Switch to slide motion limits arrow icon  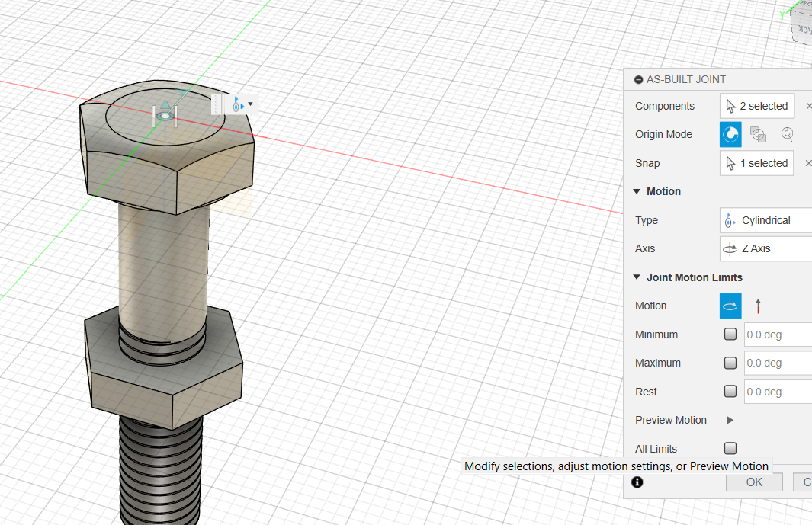[758, 306]
